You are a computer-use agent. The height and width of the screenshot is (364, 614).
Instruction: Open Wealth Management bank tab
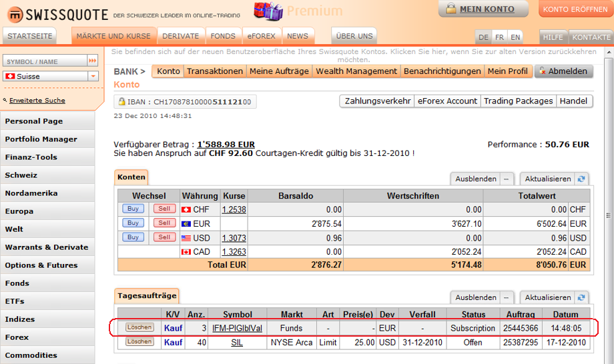pos(356,71)
